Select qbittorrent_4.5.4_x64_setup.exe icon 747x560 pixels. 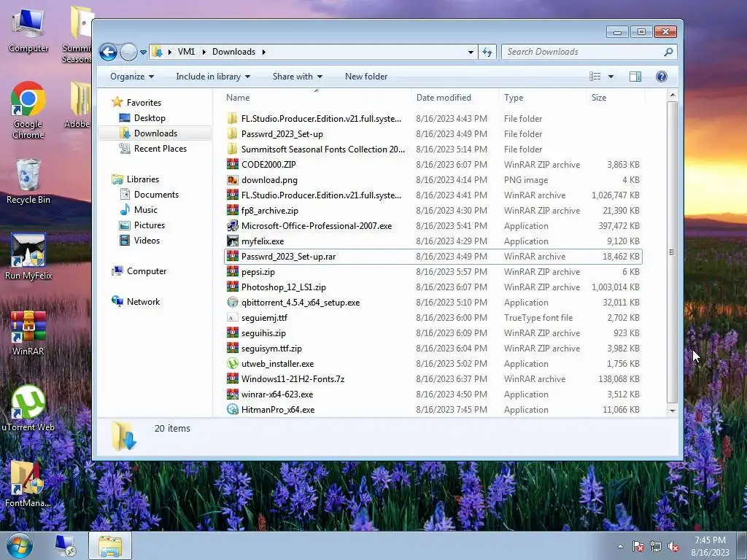coord(232,303)
